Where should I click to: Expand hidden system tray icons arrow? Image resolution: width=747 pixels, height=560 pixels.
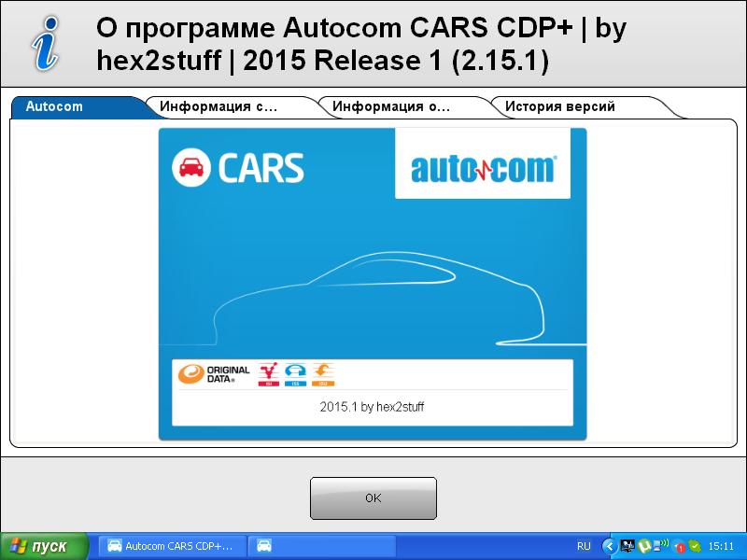pyautogui.click(x=610, y=546)
